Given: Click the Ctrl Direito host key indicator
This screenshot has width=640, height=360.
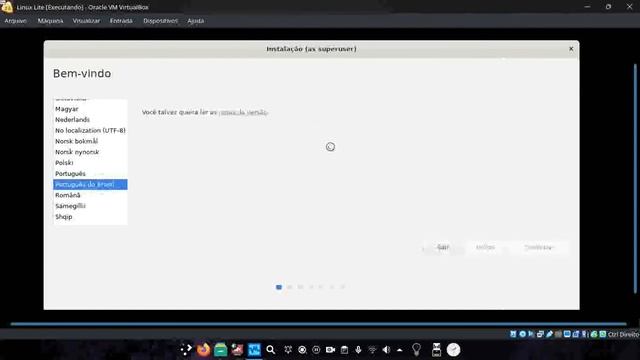Looking at the screenshot, I should [x=623, y=334].
